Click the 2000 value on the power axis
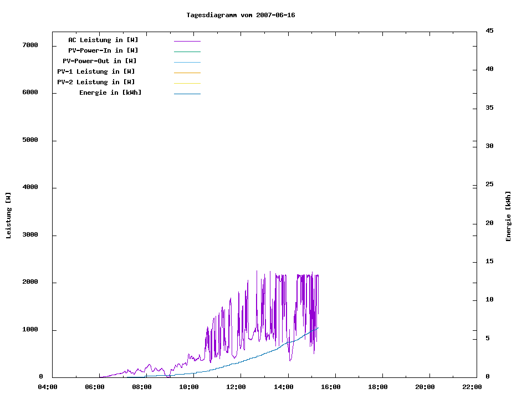The width and height of the screenshot is (532, 399). coord(29,282)
